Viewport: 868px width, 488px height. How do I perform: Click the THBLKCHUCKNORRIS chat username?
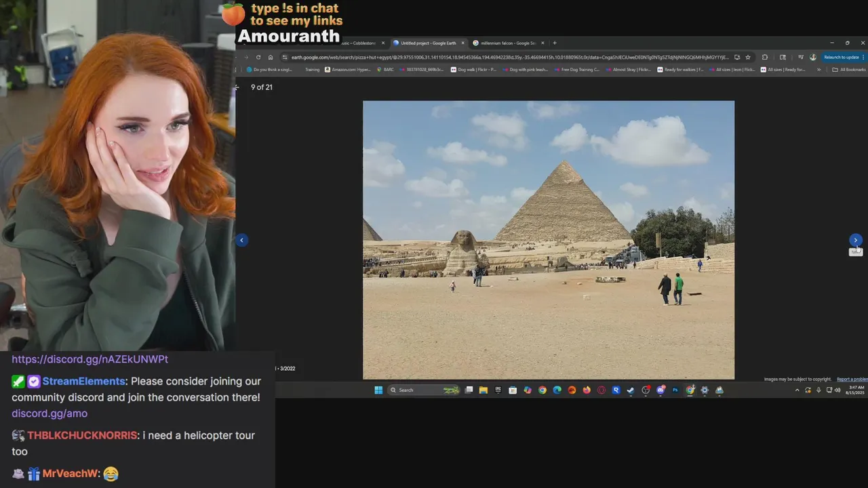pos(82,435)
